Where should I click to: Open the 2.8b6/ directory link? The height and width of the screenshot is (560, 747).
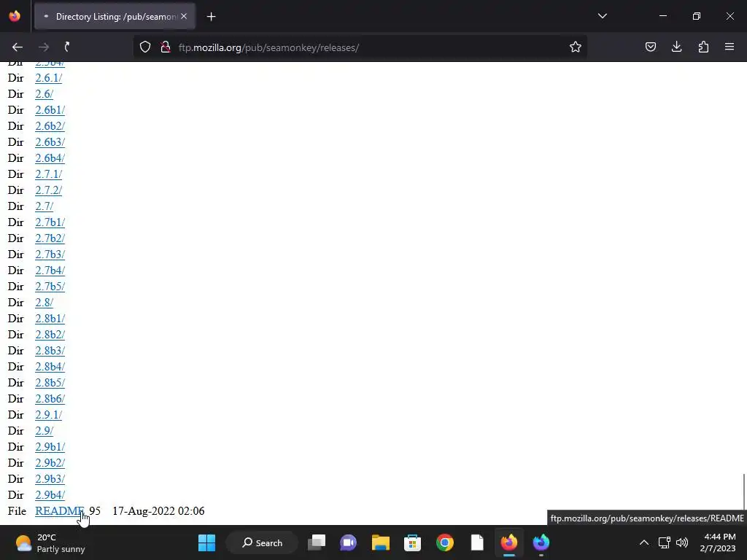click(50, 399)
